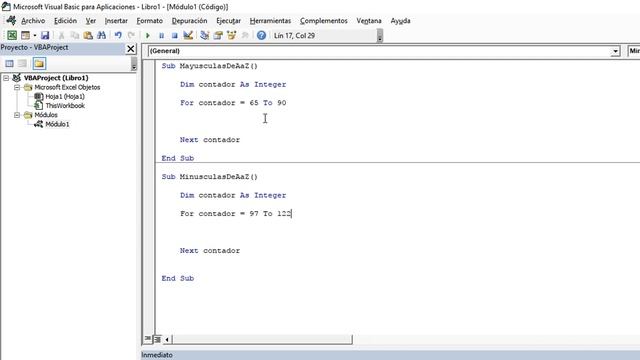
Task: Select ThisWorkbook in project tree
Action: point(65,106)
